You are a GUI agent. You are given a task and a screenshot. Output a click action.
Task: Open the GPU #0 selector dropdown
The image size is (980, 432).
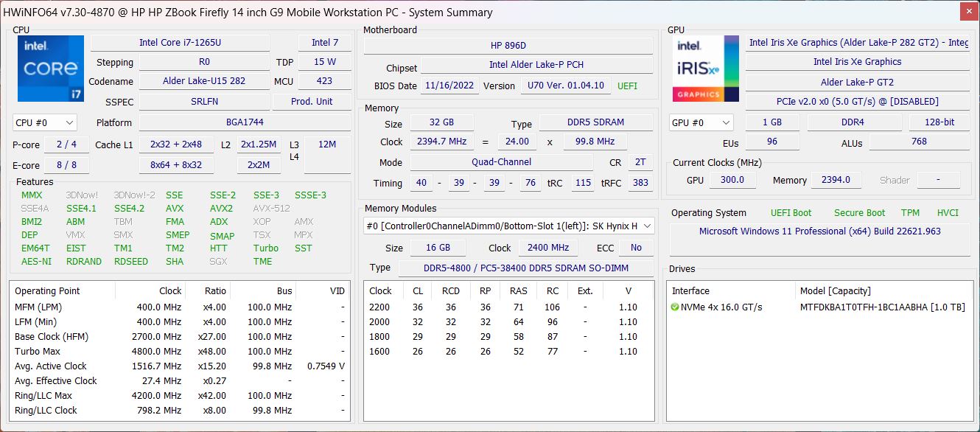tap(701, 122)
